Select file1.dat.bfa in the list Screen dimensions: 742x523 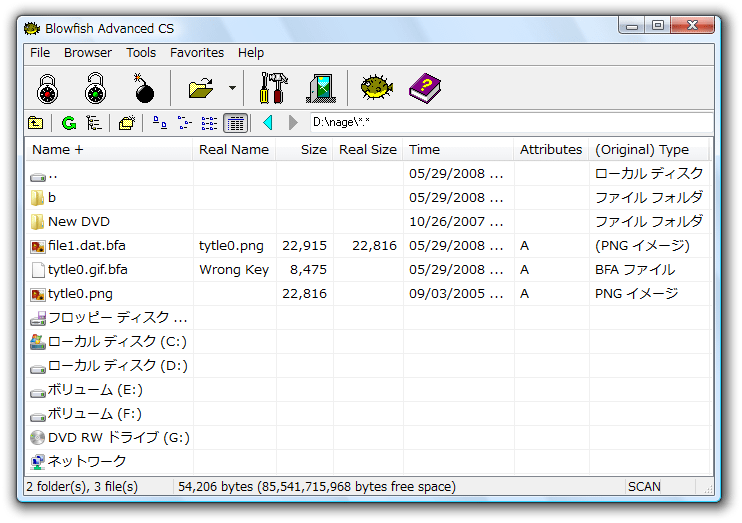78,246
